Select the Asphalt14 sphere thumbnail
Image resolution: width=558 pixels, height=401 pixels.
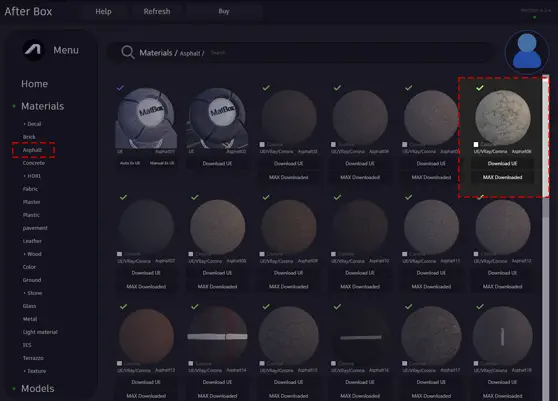[x=217, y=336]
